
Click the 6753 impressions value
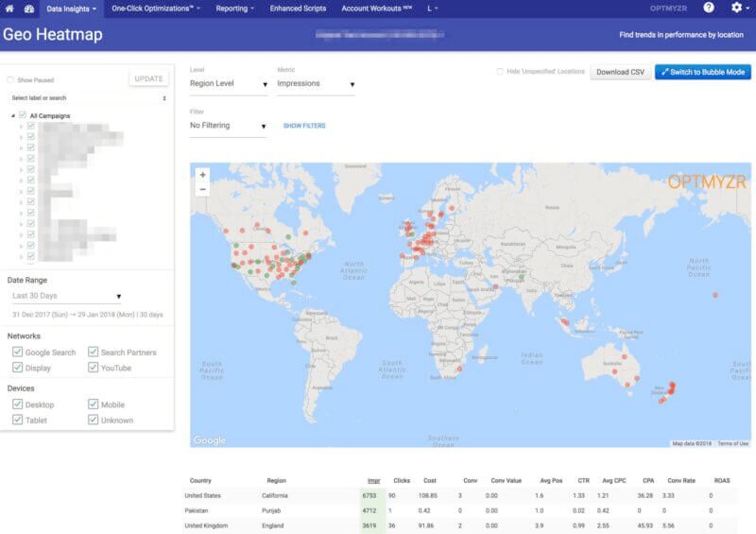click(x=369, y=495)
